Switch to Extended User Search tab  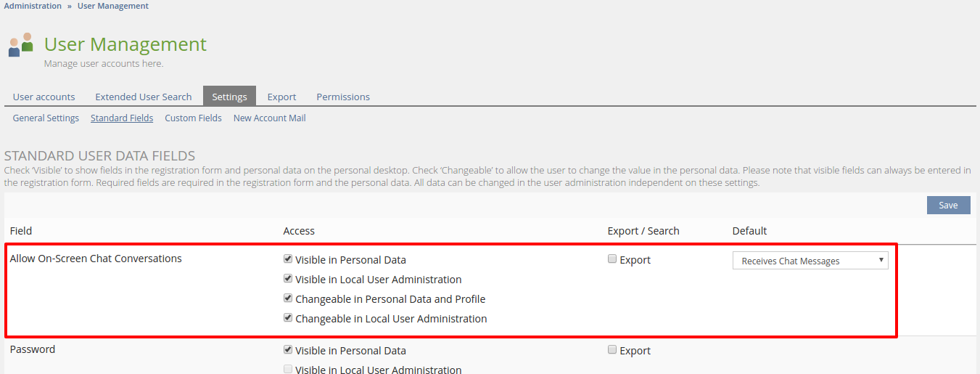(143, 97)
